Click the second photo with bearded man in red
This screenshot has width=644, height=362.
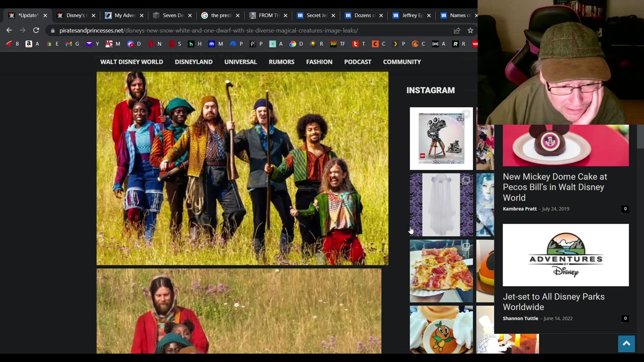(x=239, y=311)
